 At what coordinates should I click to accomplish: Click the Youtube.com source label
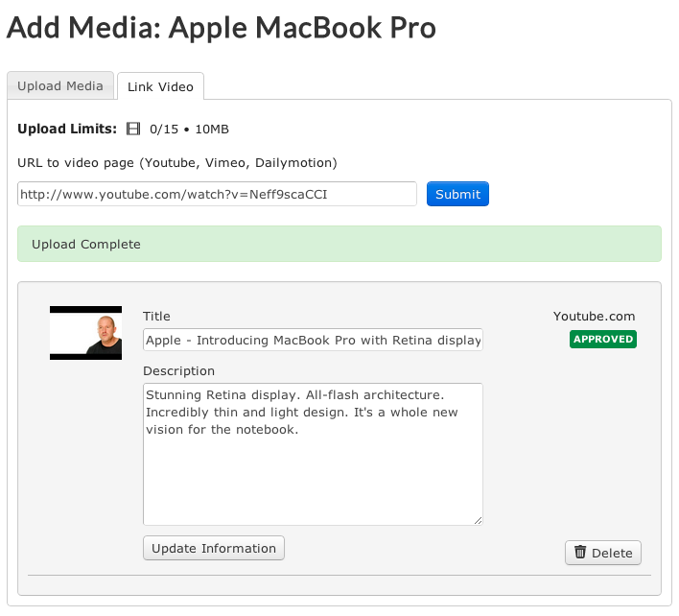pyautogui.click(x=594, y=317)
